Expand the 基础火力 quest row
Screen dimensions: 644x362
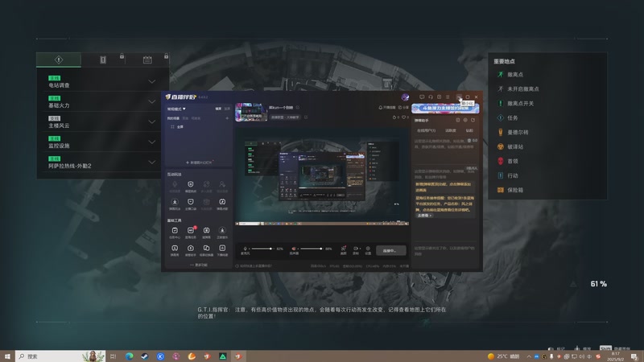pyautogui.click(x=103, y=102)
